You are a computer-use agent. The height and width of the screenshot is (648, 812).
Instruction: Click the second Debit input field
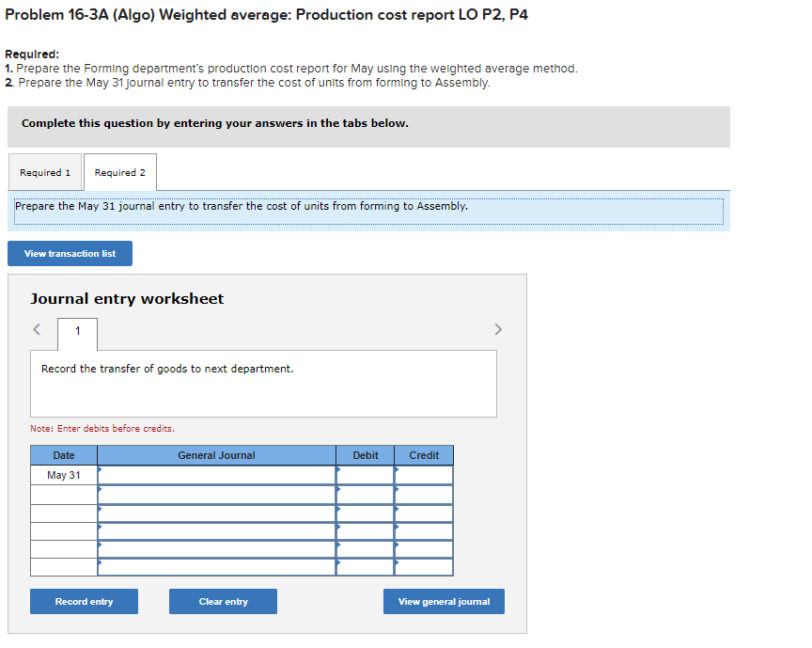(365, 494)
